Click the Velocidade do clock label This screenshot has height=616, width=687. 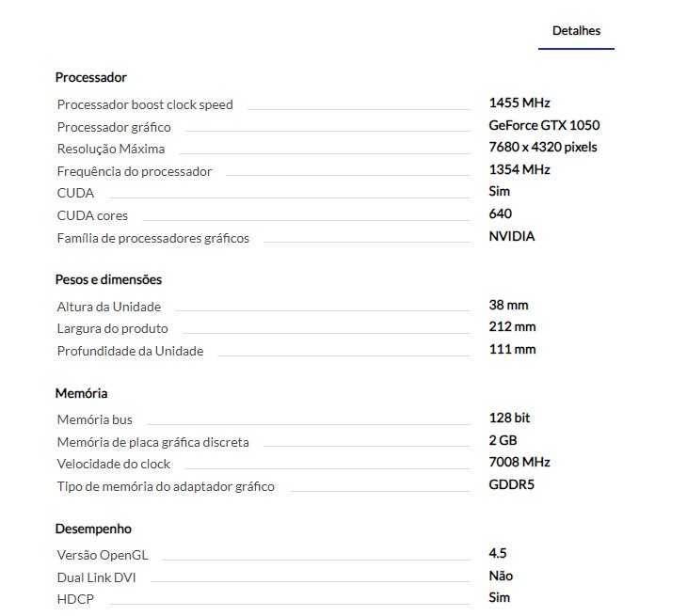tap(114, 464)
